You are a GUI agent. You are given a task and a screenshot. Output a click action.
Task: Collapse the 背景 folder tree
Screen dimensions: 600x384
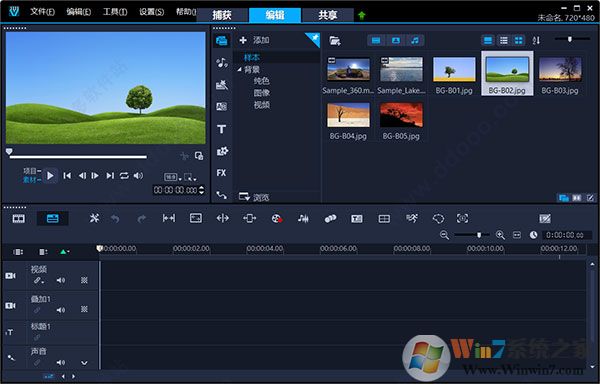[240, 69]
